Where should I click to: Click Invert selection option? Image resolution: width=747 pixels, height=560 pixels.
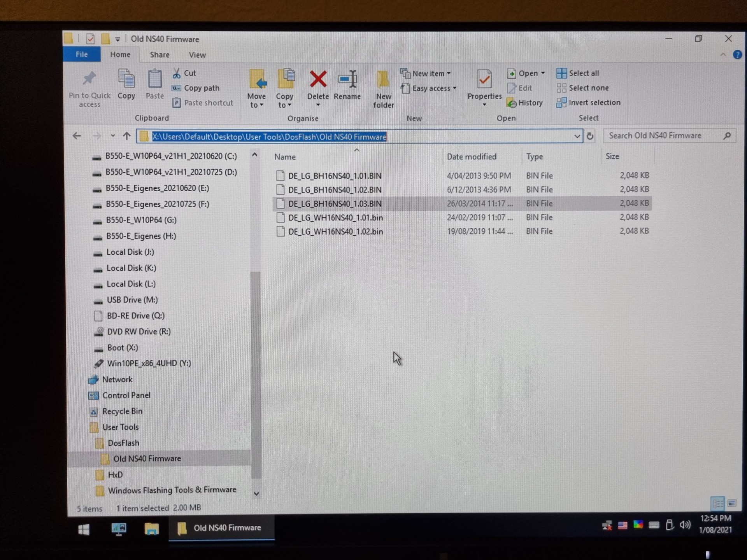tap(589, 103)
